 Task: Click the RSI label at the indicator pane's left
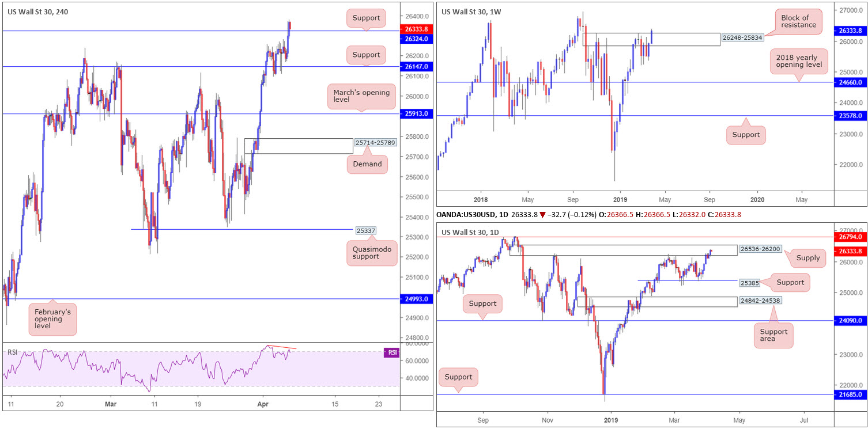point(12,352)
